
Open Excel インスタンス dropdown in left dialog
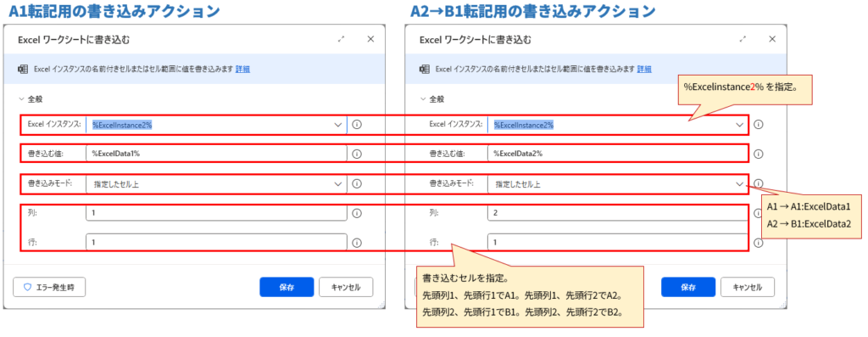coord(338,125)
